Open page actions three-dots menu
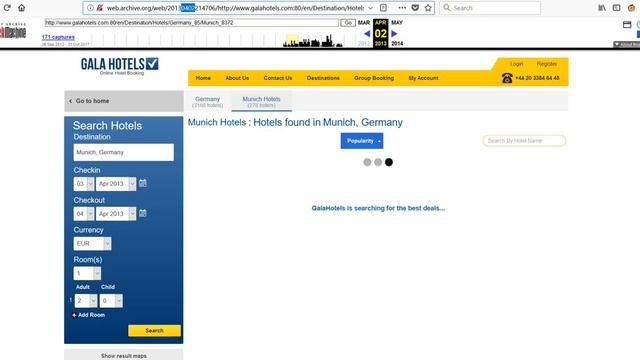The height and width of the screenshot is (360, 640). pyautogui.click(x=402, y=8)
